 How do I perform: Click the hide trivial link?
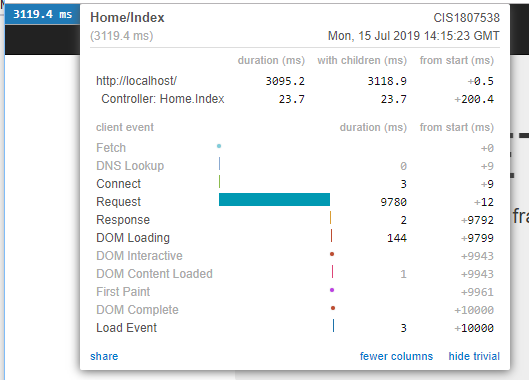pyautogui.click(x=474, y=356)
